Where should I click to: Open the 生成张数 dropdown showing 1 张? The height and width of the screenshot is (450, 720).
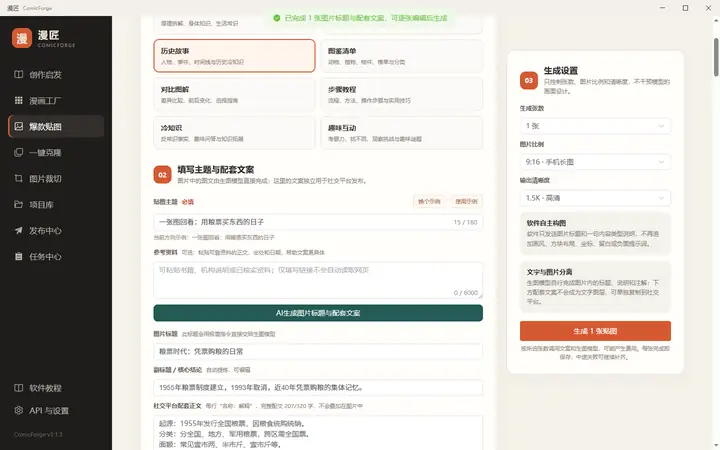click(595, 126)
